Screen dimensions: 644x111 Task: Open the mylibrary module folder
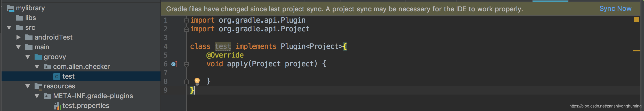30,8
